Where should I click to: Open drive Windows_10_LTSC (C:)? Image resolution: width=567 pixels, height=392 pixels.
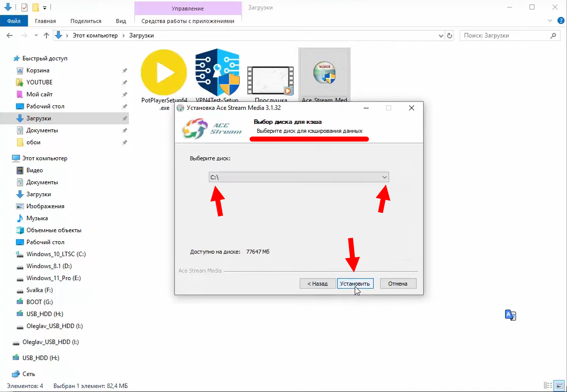coord(55,254)
